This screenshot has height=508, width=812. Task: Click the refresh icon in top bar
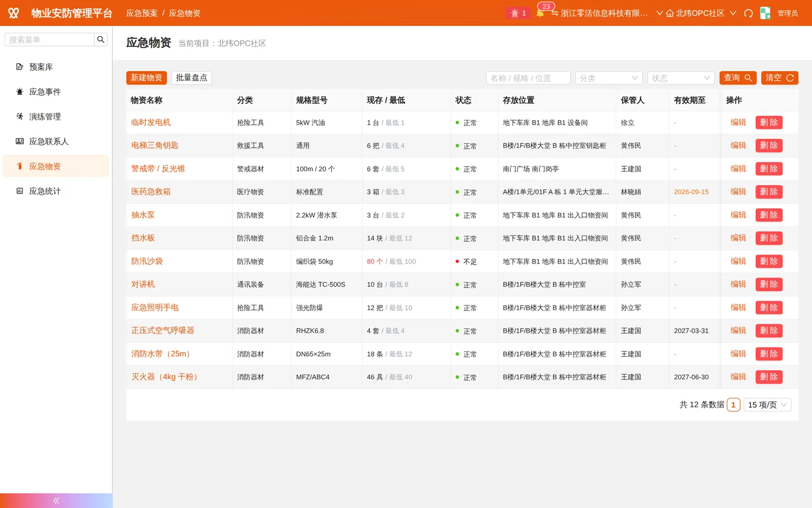click(x=748, y=13)
